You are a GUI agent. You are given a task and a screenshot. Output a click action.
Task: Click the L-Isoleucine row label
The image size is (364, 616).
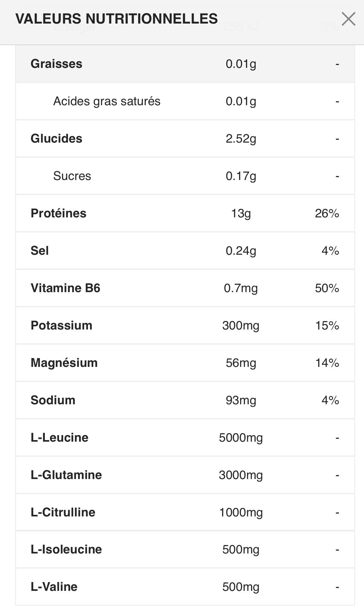(x=66, y=549)
